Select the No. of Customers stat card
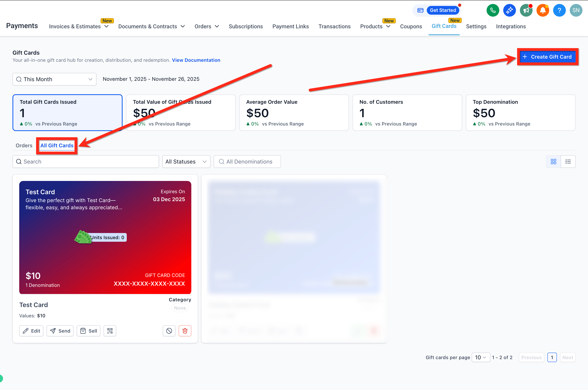Screen dimensions: 588x390 [x=407, y=112]
